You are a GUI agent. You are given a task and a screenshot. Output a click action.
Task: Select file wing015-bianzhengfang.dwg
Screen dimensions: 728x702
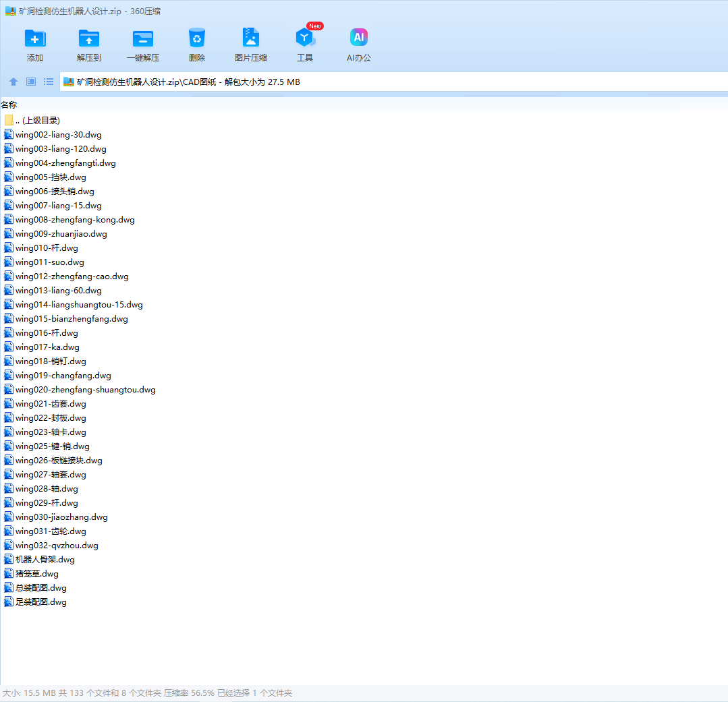click(66, 319)
